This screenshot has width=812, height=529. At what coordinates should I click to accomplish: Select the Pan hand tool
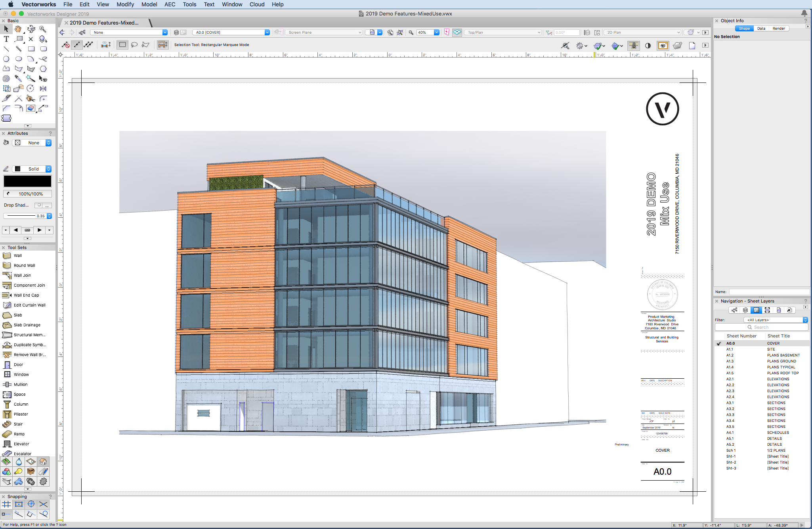[x=18, y=29]
